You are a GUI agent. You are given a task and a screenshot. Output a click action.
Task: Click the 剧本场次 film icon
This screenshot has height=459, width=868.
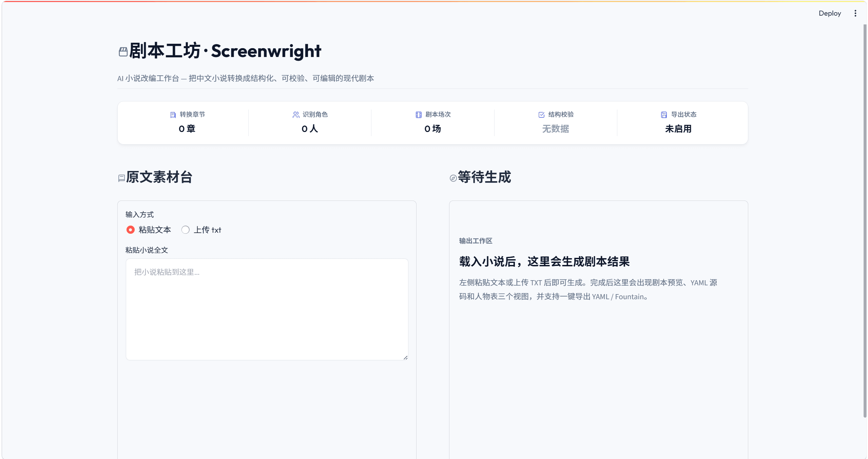point(419,115)
